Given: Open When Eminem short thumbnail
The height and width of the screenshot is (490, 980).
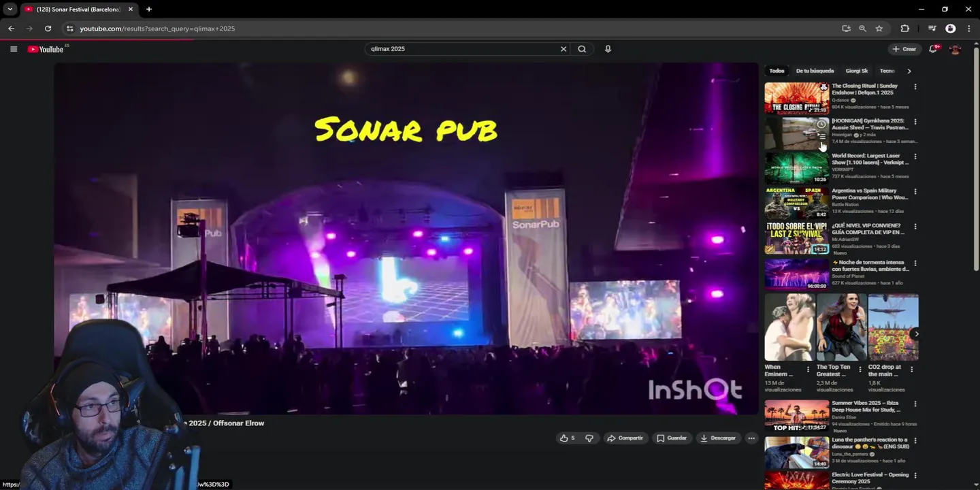Looking at the screenshot, I should point(789,327).
